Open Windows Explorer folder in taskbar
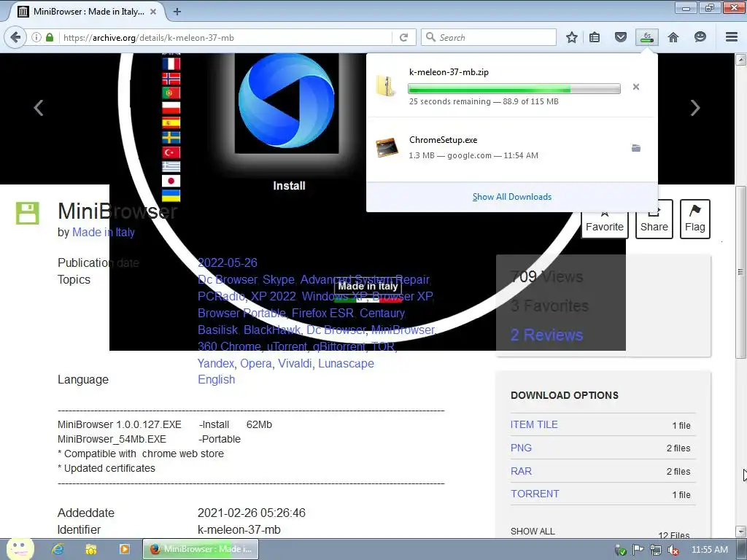 coord(91,549)
